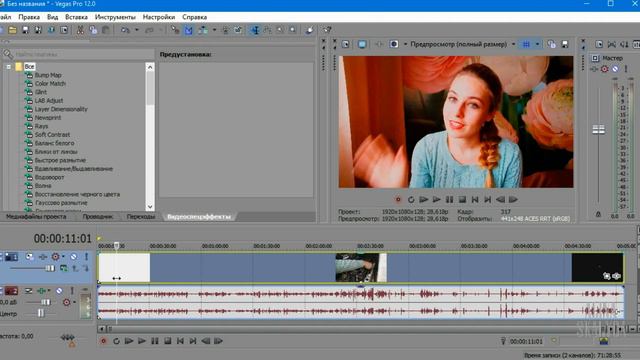Screen dimensions: 640x360
Task: Open the Project Video Properties icon in preview
Action: click(x=345, y=44)
